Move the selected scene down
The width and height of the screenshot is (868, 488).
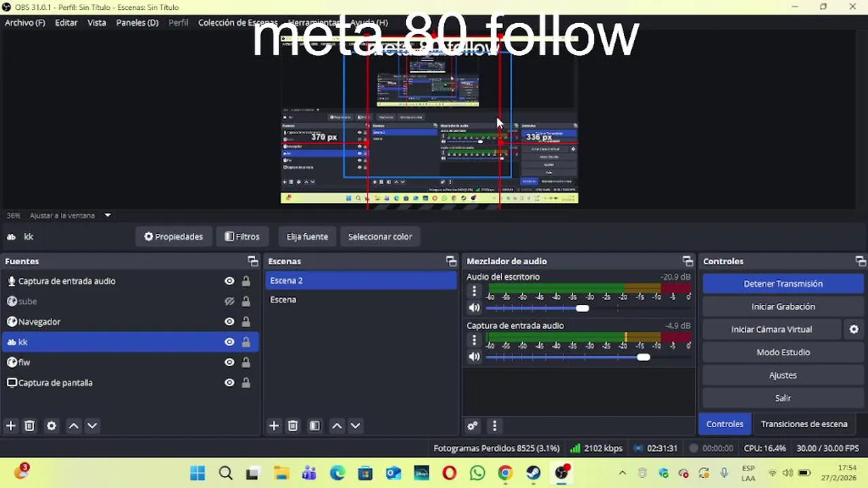pyautogui.click(x=355, y=426)
